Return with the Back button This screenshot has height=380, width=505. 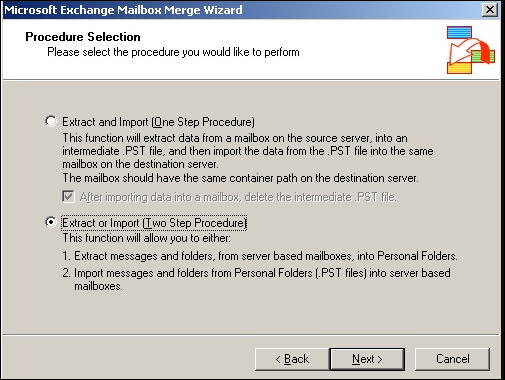(x=292, y=359)
